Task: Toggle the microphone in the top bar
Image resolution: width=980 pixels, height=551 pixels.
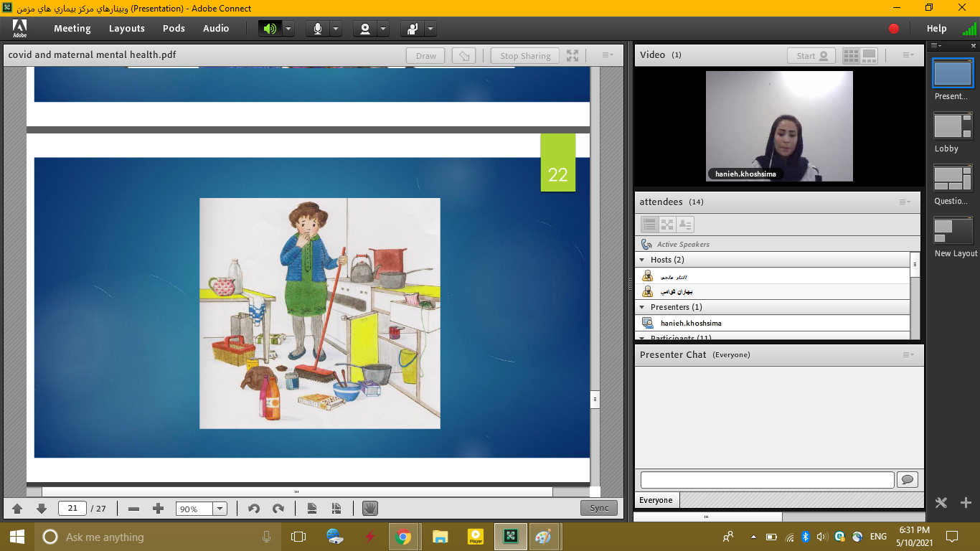Action: click(x=318, y=29)
